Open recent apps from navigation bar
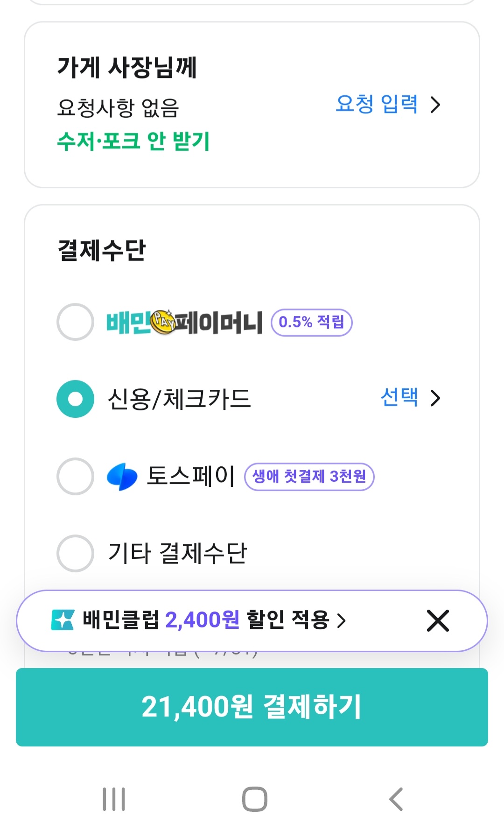This screenshot has height=837, width=504. pos(114,799)
